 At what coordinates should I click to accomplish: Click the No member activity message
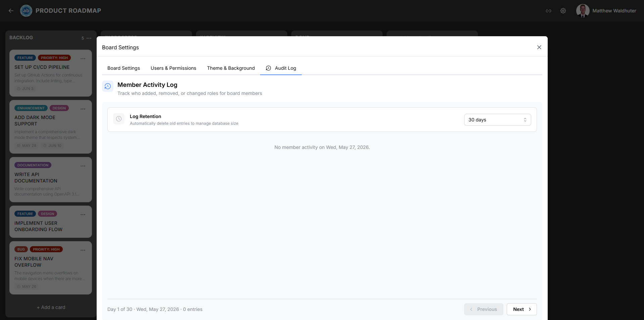pos(322,147)
